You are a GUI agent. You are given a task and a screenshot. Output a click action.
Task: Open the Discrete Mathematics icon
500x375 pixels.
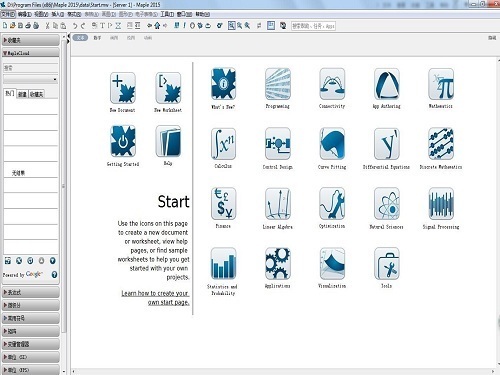click(441, 144)
